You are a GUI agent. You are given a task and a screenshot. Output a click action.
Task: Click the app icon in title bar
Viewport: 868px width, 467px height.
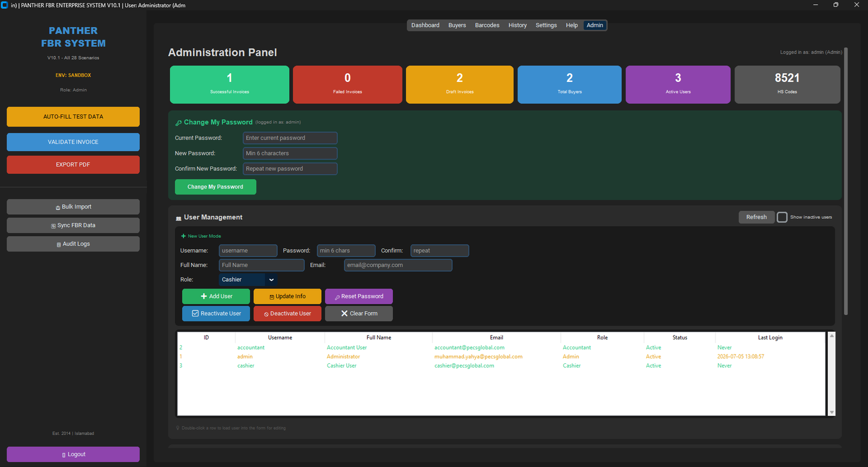[x=5, y=5]
